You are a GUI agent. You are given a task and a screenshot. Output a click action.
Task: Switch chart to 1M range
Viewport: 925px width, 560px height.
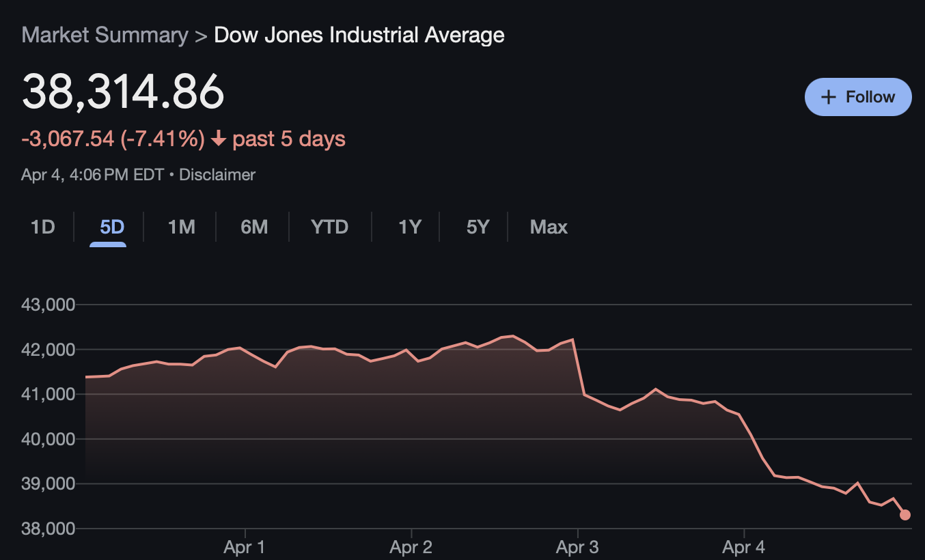click(x=182, y=227)
